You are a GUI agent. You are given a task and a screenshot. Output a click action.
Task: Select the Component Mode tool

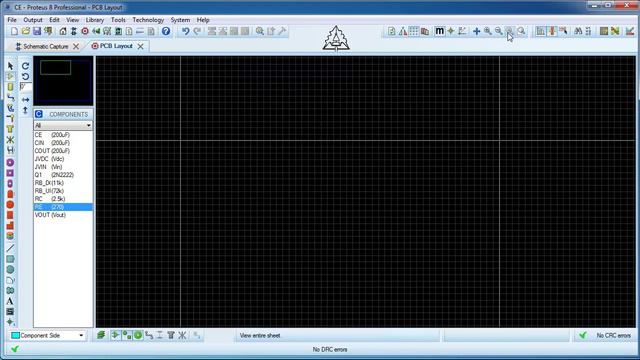[x=10, y=76]
